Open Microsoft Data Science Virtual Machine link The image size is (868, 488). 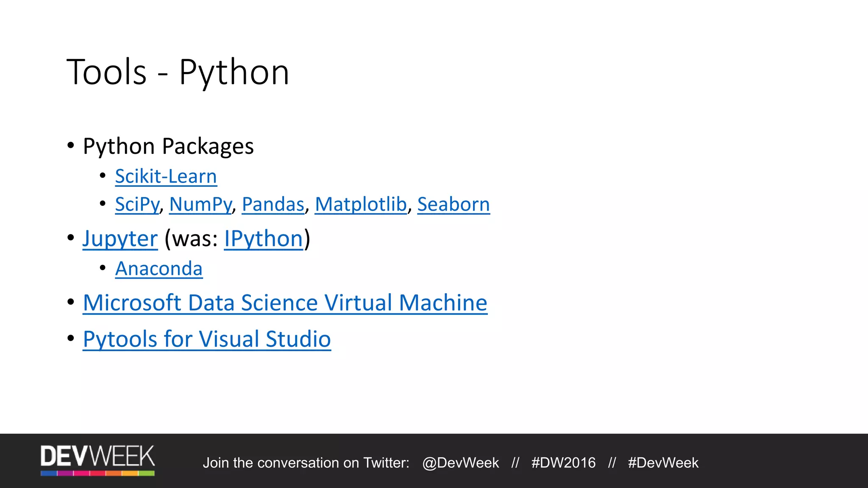(x=285, y=303)
